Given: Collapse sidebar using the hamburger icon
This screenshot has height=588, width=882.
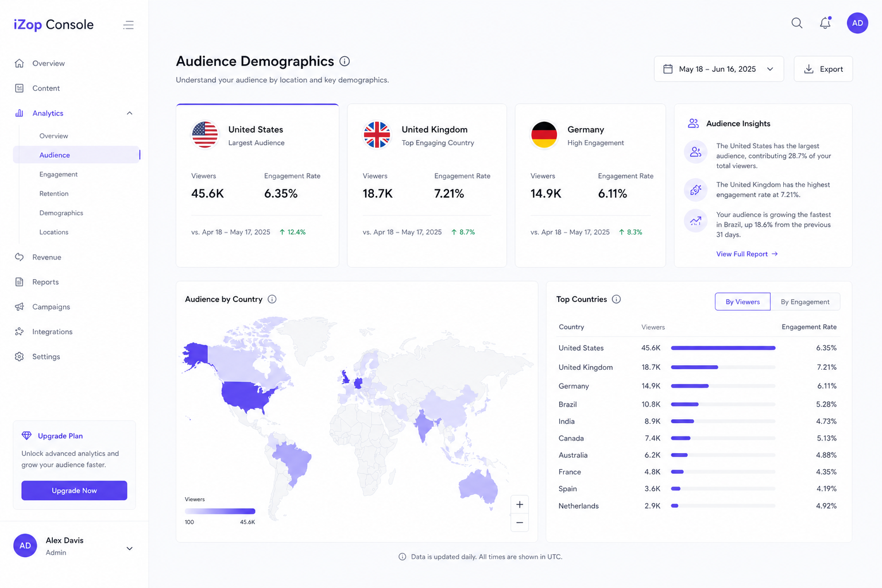Looking at the screenshot, I should [x=128, y=25].
